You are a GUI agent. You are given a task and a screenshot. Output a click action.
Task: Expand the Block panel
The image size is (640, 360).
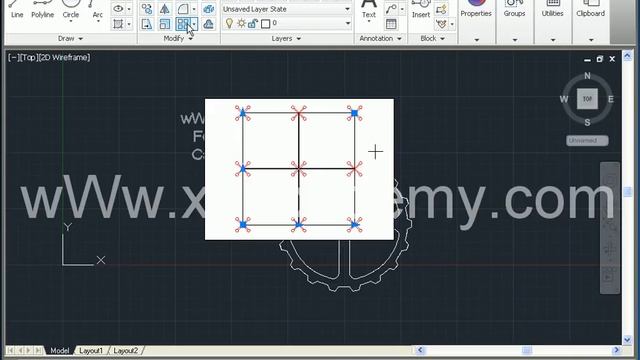click(x=432, y=38)
